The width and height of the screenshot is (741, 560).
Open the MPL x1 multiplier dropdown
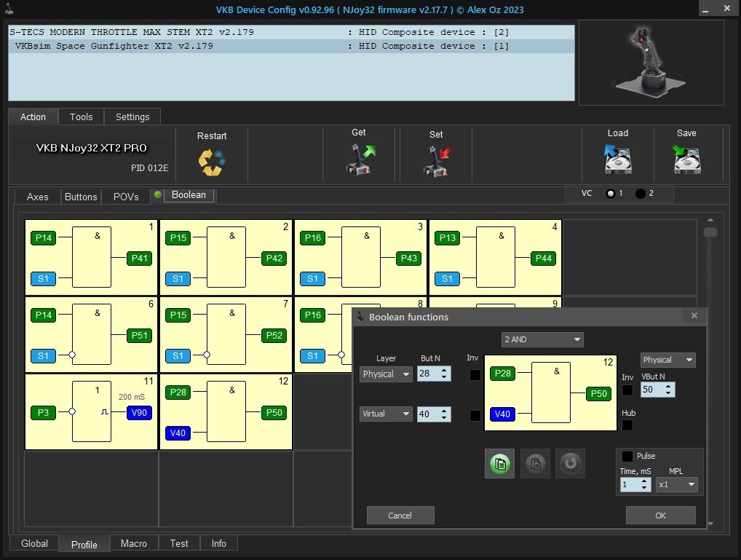tap(676, 484)
